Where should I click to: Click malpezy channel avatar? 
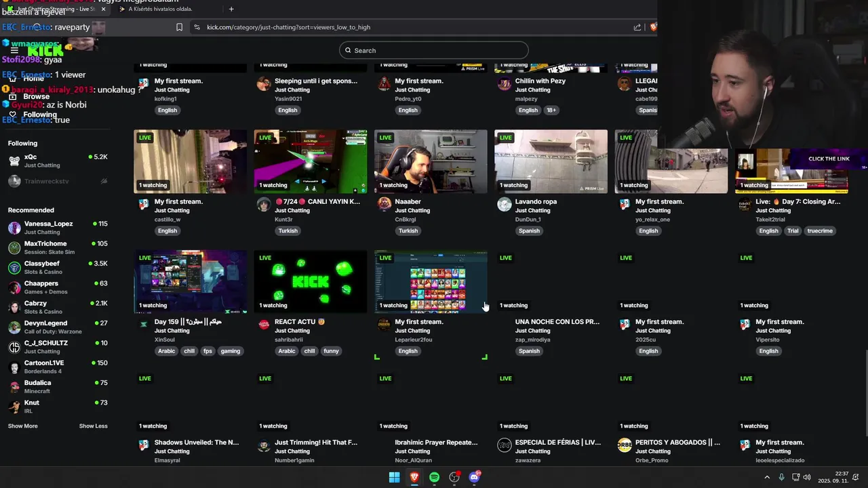pyautogui.click(x=505, y=83)
